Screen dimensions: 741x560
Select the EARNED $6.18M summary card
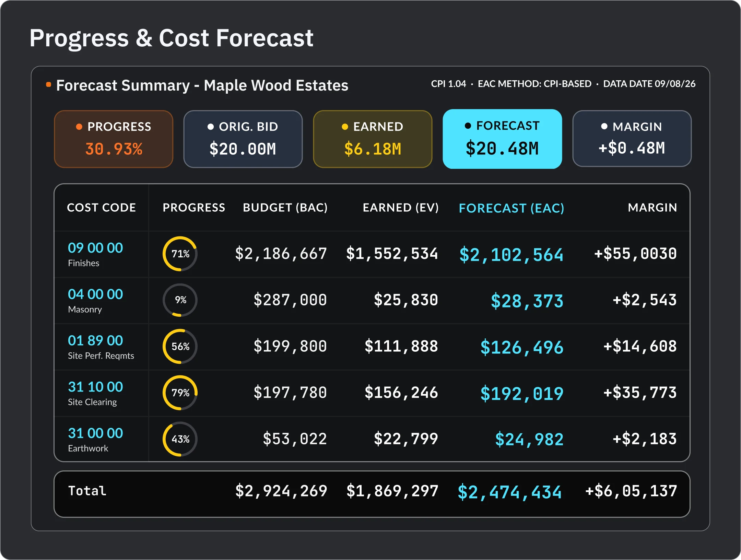pos(373,139)
